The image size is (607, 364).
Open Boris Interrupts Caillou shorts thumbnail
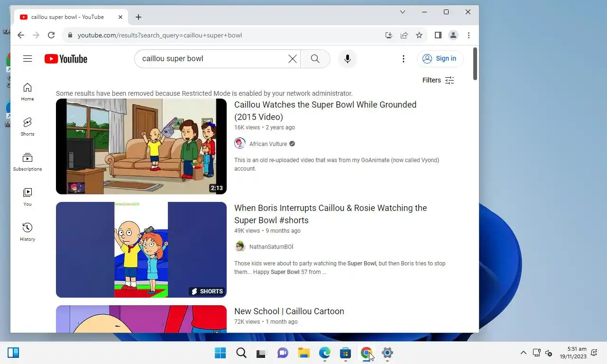[141, 250]
